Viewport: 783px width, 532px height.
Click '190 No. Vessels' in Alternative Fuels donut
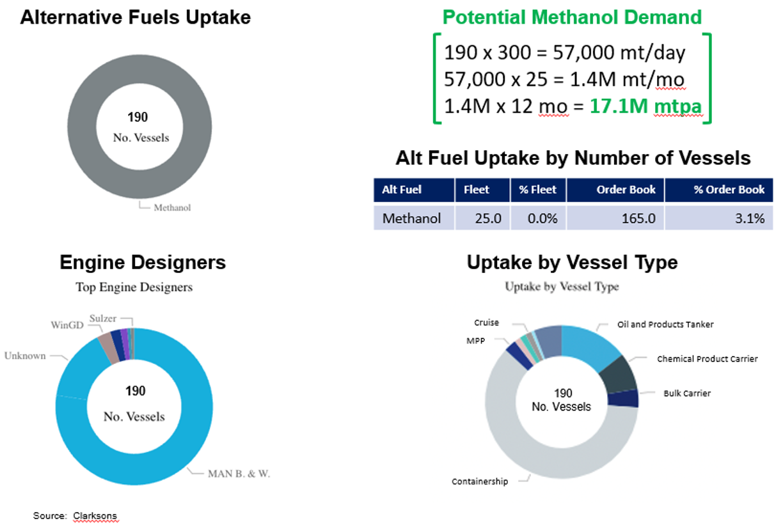click(140, 127)
